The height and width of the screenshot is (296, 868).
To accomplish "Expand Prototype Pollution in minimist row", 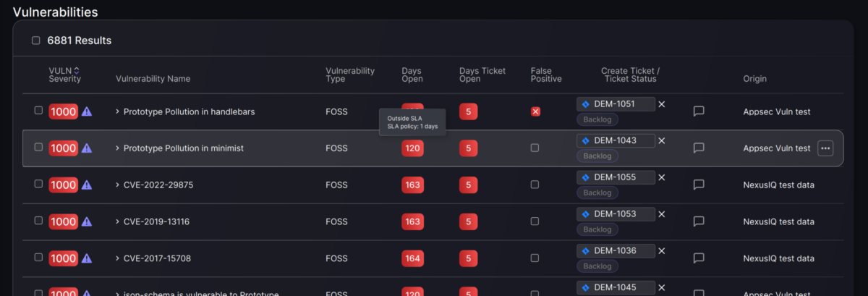I will click(117, 148).
